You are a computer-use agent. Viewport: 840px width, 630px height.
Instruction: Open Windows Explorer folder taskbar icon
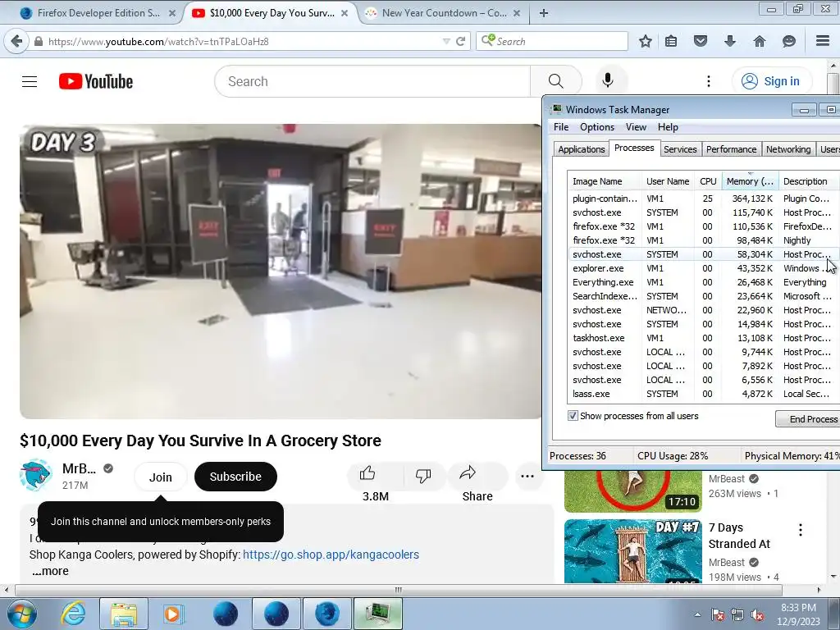click(x=124, y=614)
